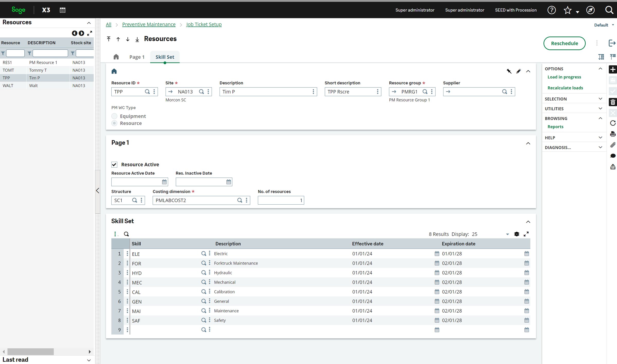Enable the Equipment radio button
Image resolution: width=617 pixels, height=364 pixels.
114,116
